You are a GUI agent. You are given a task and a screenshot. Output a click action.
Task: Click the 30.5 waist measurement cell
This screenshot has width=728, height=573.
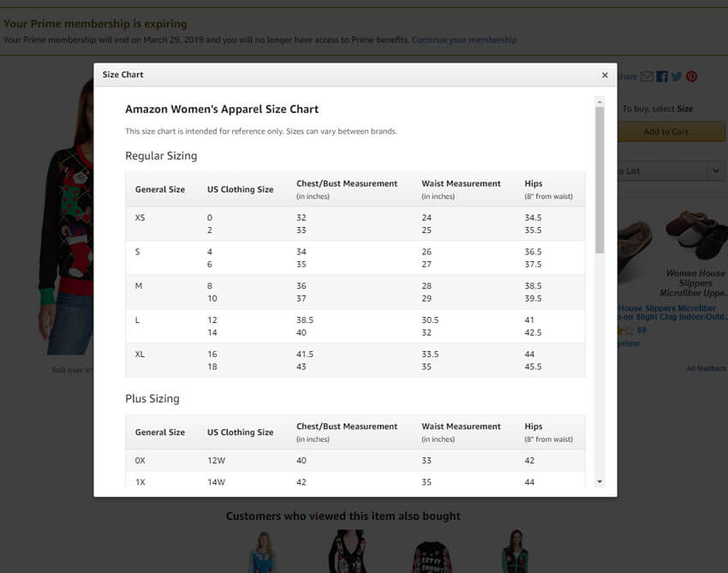point(430,320)
